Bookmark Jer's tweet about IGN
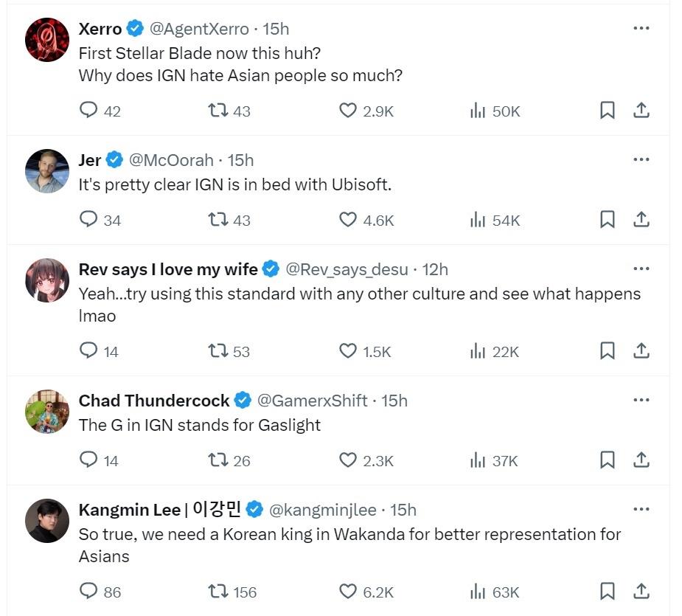This screenshot has width=682, height=616. point(607,220)
